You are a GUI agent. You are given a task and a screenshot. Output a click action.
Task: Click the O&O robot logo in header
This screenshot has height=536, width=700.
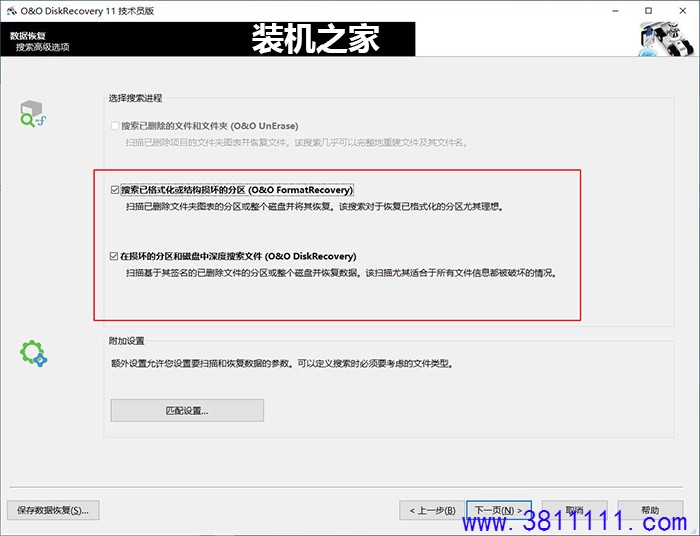coord(666,40)
